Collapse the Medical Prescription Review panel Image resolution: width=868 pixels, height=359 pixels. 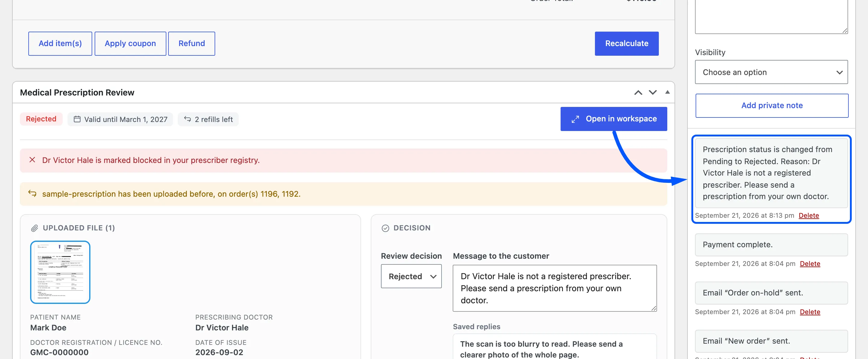point(667,92)
